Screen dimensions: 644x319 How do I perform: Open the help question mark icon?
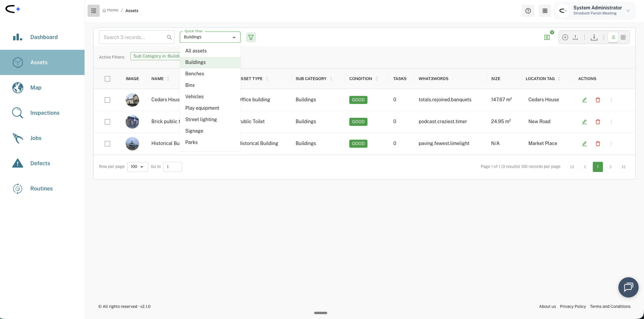[528, 11]
